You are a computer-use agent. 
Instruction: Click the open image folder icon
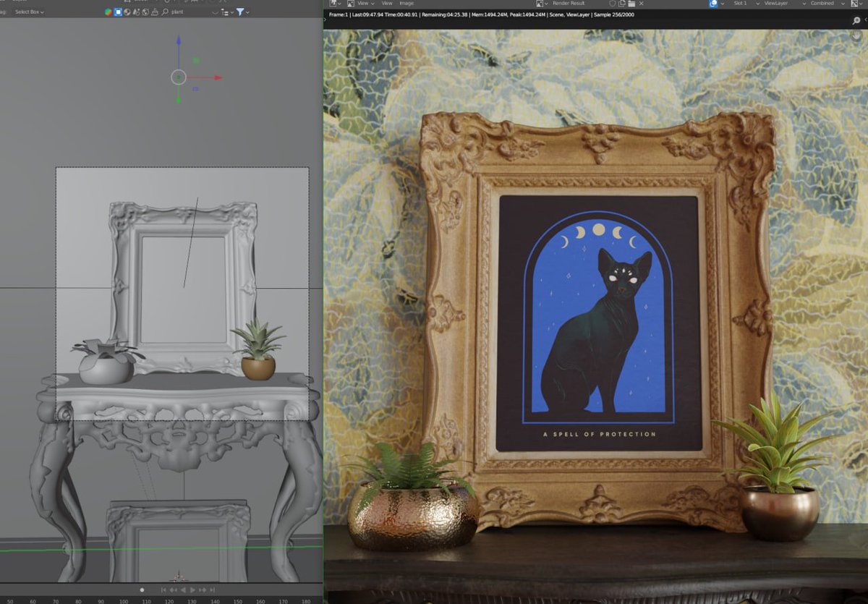[x=631, y=4]
